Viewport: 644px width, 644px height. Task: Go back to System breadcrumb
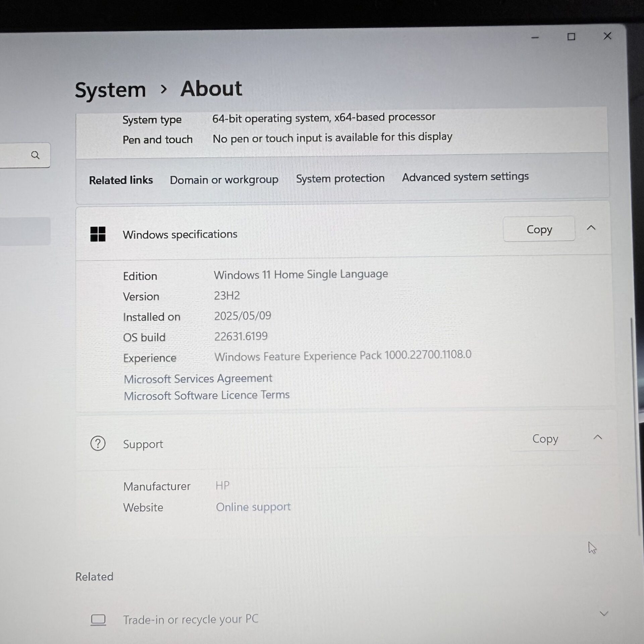110,90
